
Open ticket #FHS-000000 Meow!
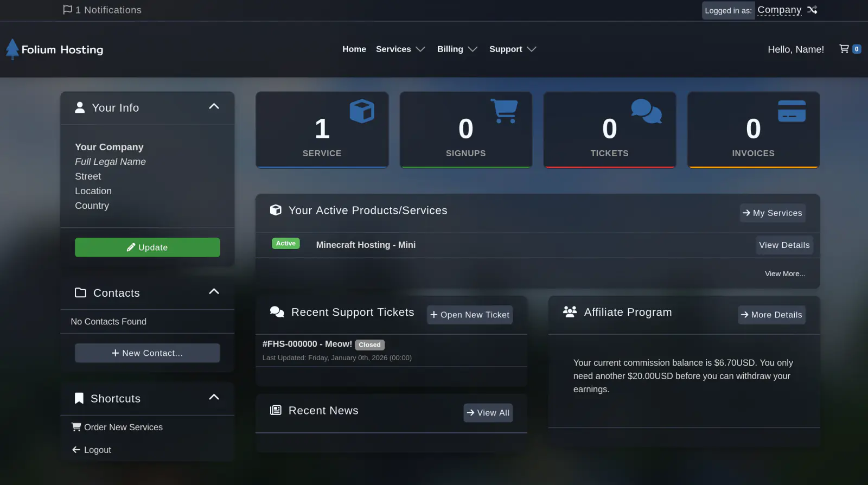coord(307,344)
